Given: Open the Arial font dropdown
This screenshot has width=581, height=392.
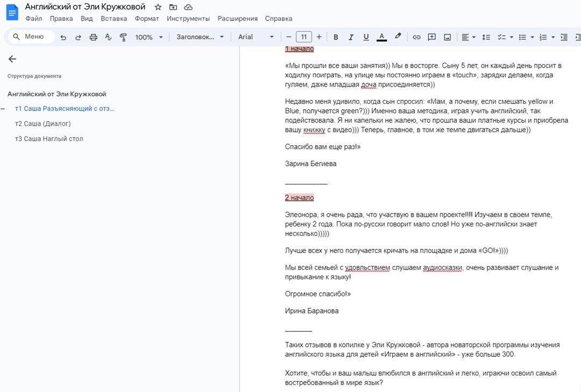Looking at the screenshot, I should click(256, 37).
